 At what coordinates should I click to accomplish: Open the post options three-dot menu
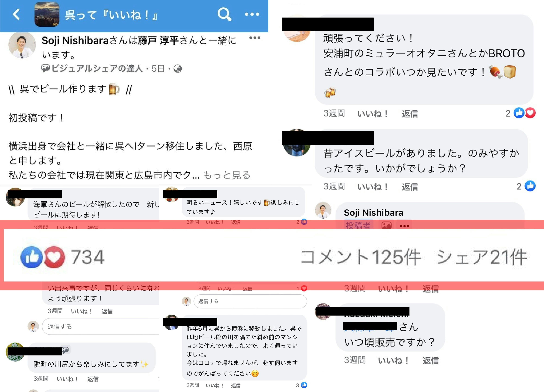tap(255, 38)
